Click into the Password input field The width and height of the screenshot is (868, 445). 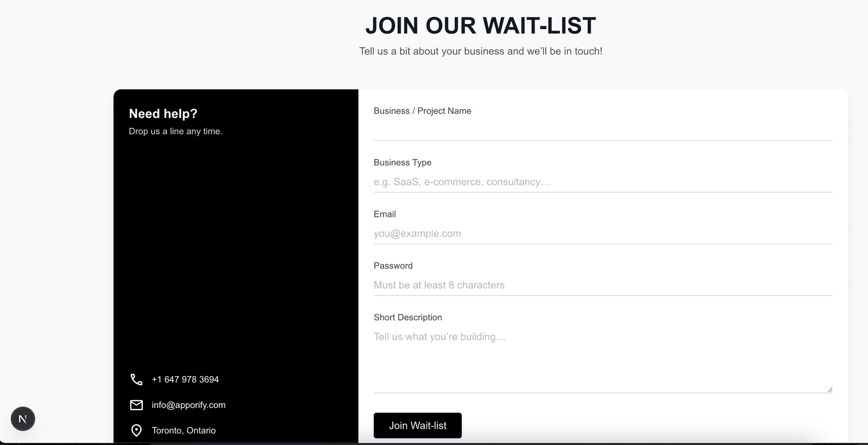coord(603,285)
